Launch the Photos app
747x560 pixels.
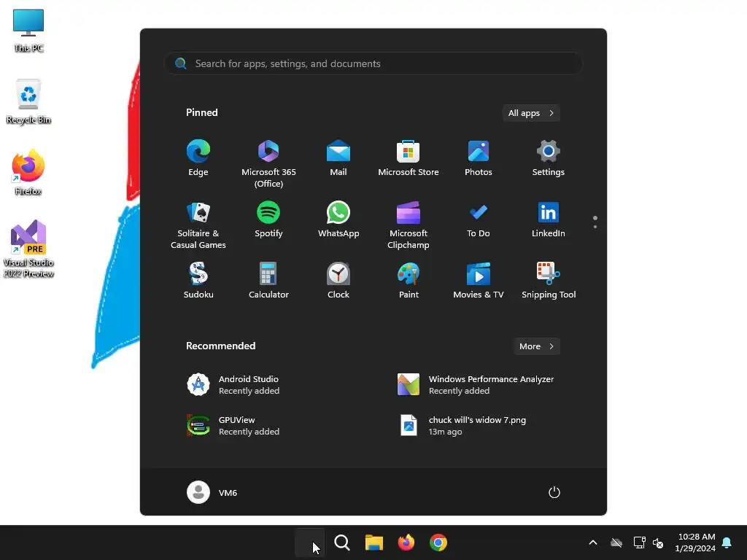pos(479,158)
